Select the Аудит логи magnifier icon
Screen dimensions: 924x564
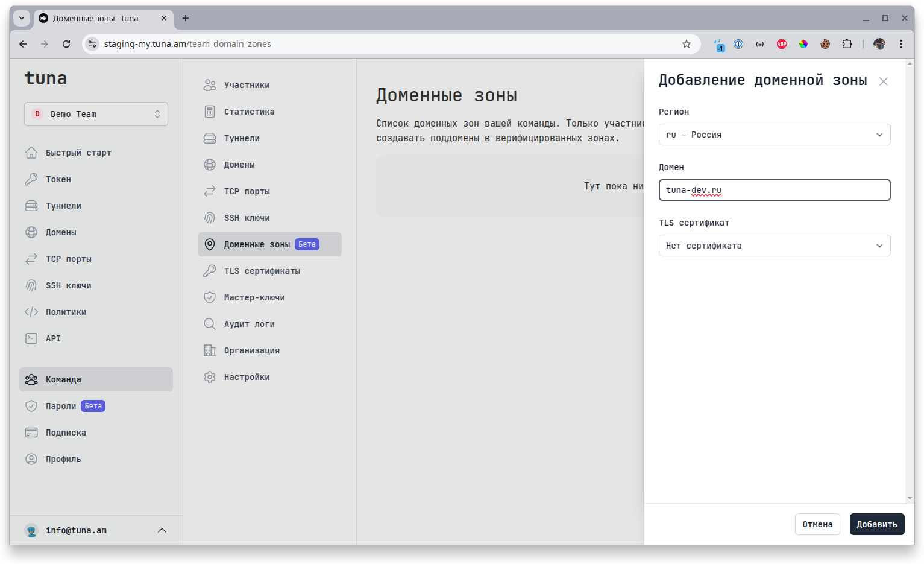point(210,324)
